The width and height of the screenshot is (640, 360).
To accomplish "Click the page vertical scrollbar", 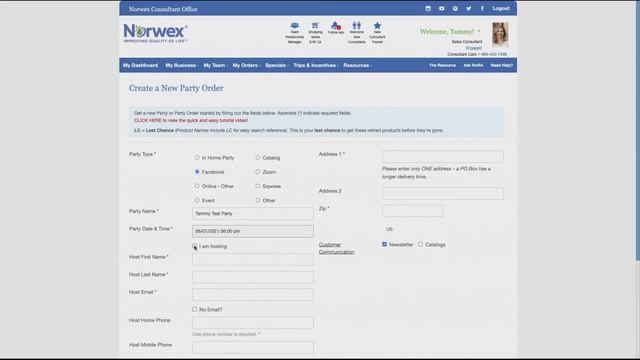I will click(638, 131).
